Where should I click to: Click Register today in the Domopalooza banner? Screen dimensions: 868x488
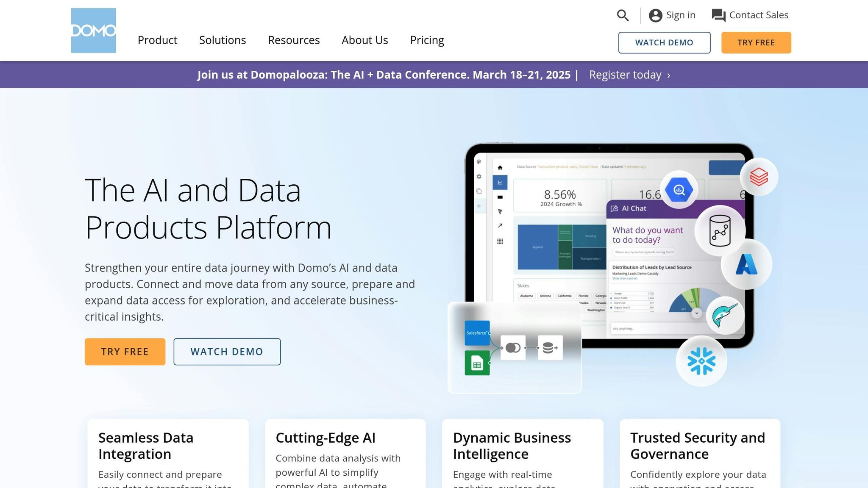[630, 75]
